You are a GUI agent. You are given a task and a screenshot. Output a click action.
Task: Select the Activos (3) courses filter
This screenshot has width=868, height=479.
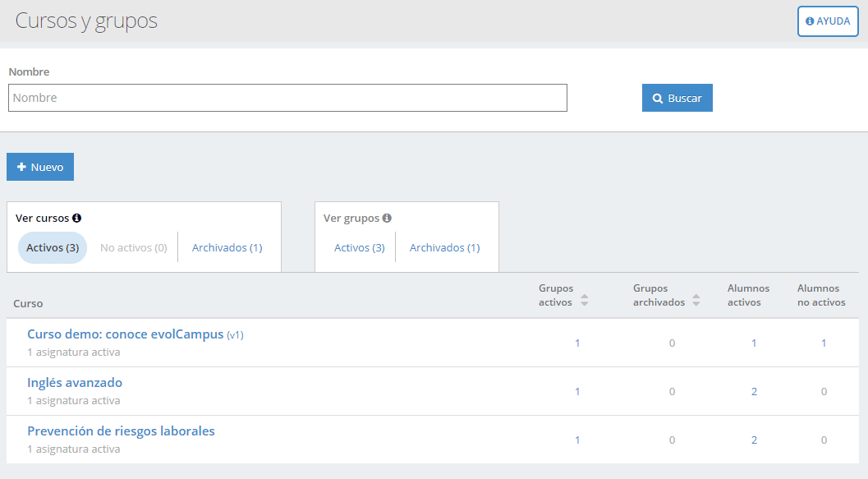pos(53,247)
